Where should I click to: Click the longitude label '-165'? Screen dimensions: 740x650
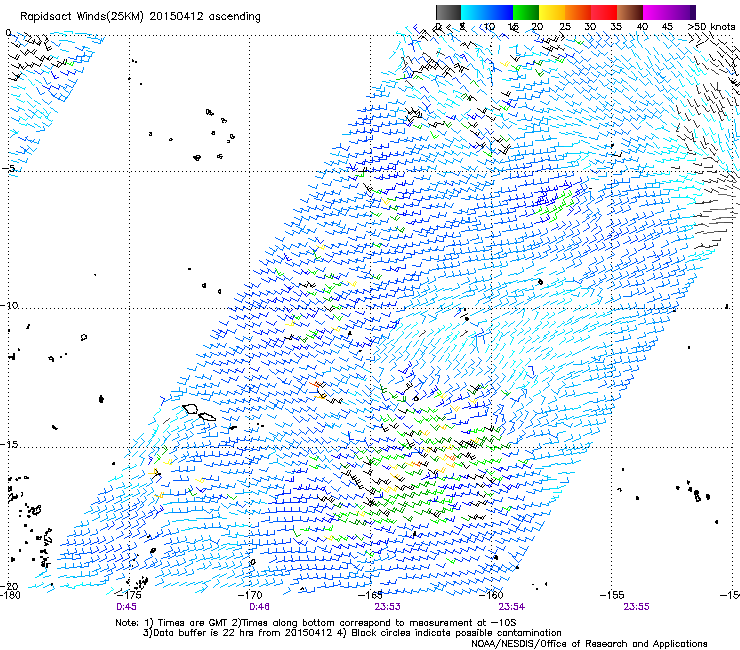(371, 594)
